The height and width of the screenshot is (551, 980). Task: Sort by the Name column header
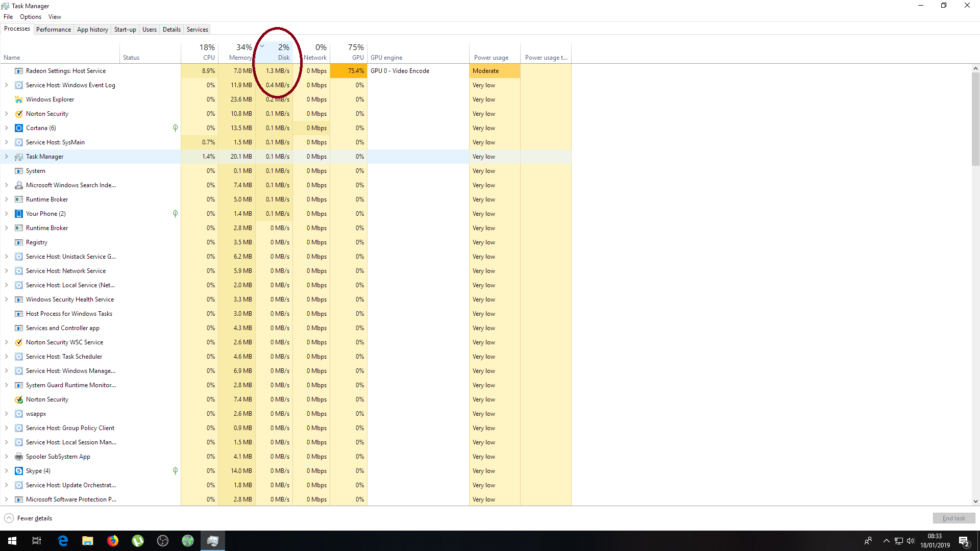pos(60,52)
